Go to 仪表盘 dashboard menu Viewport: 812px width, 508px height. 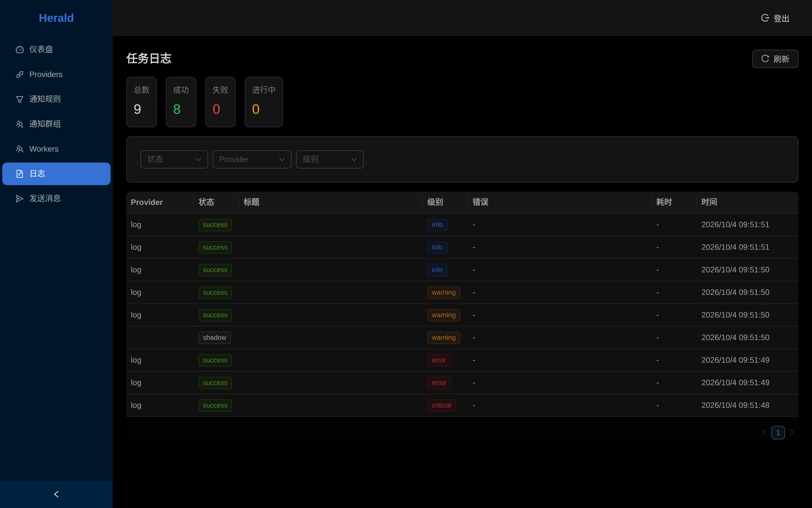pos(56,50)
